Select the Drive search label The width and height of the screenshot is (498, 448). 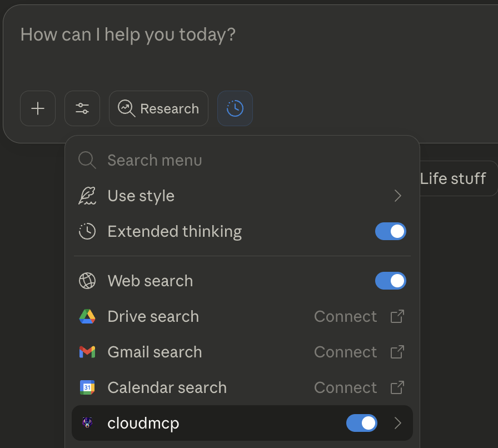coord(153,316)
